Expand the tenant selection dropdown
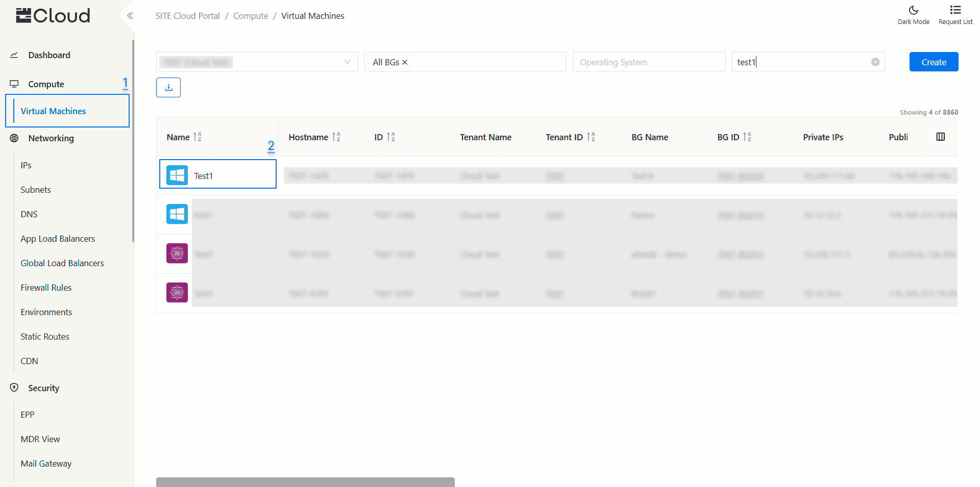 347,62
